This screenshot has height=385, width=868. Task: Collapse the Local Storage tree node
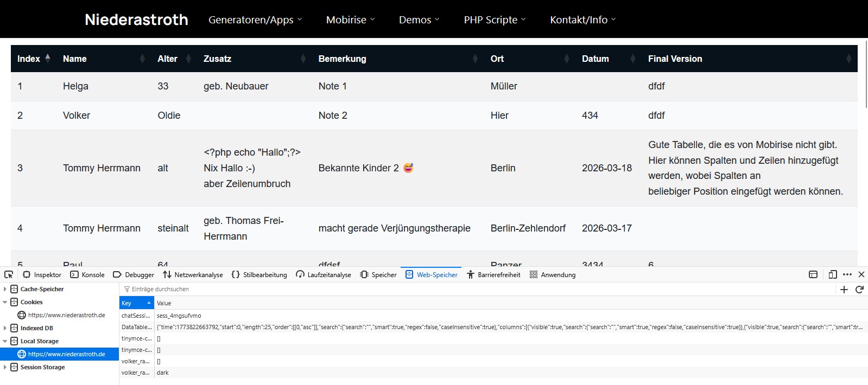[x=5, y=341]
